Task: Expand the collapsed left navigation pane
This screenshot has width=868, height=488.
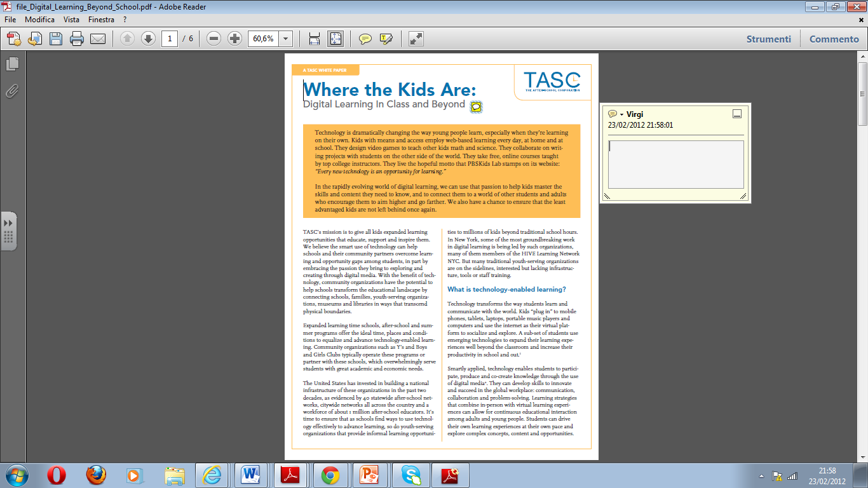Action: 8,231
